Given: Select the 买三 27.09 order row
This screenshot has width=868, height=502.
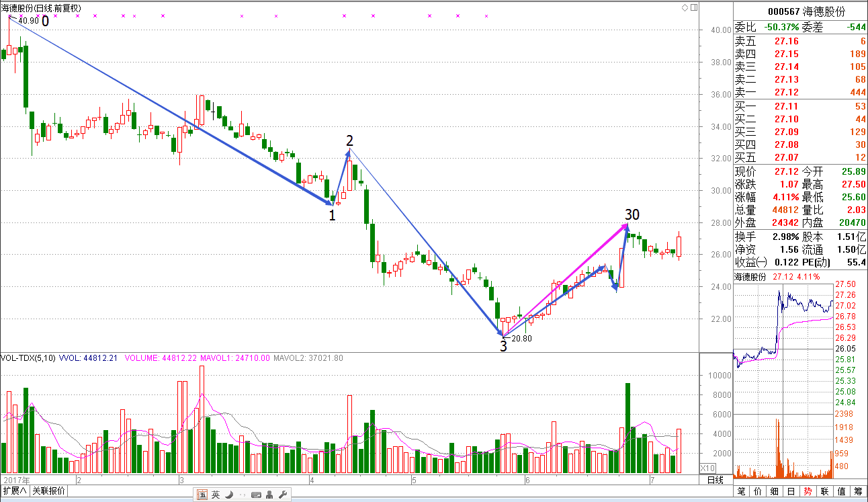Looking at the screenshot, I should 800,132.
